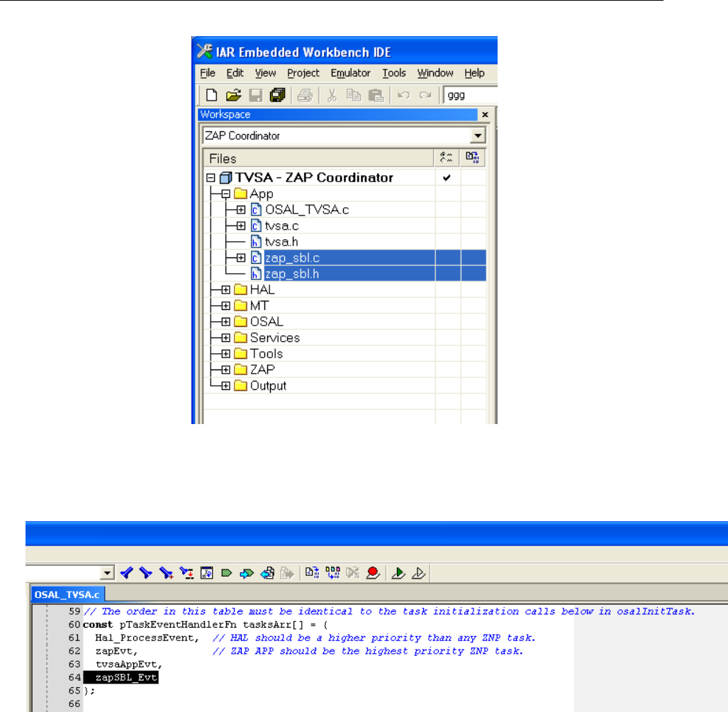Open the View menu
Screen dimensions: 728x712
(x=265, y=73)
